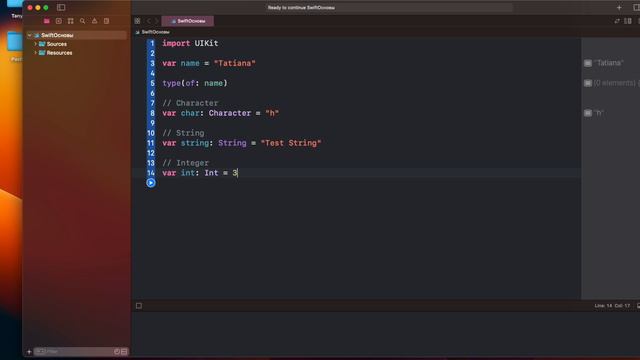
Task: Select the Sources folder row
Action: (76, 44)
